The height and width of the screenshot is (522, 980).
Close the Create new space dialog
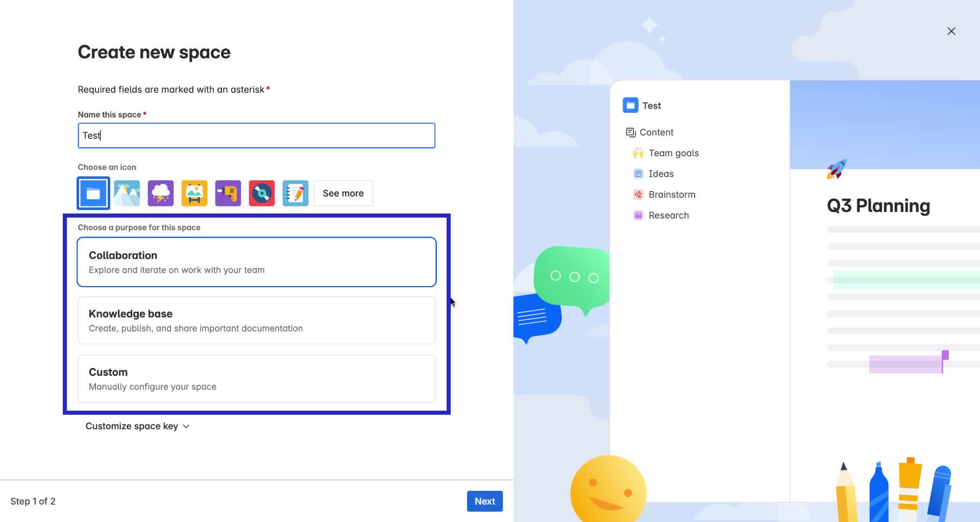coord(951,31)
